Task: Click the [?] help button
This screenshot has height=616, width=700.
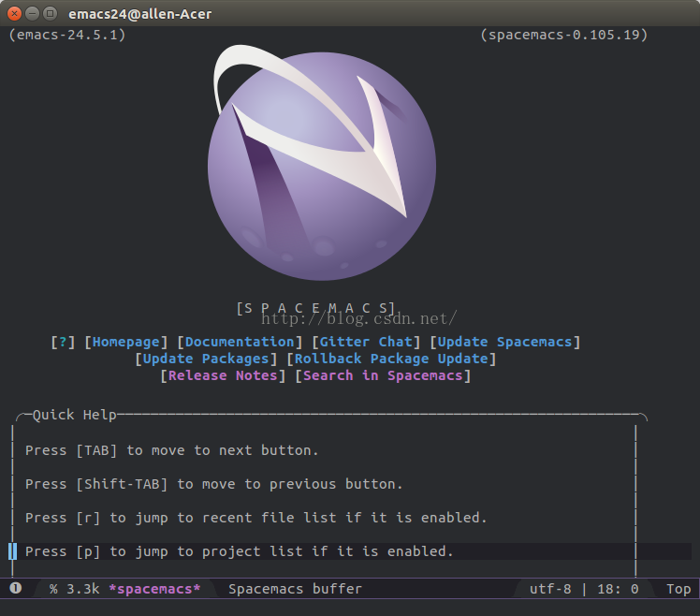Action: coord(63,343)
